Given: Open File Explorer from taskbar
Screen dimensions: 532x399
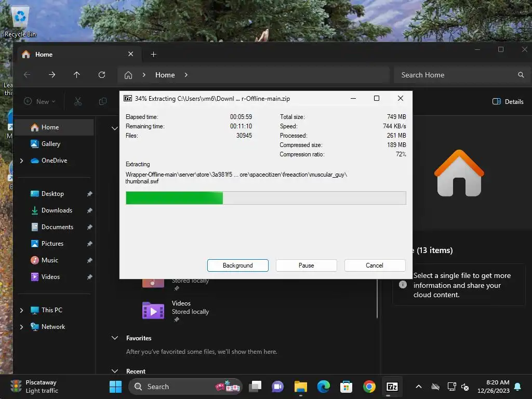Looking at the screenshot, I should pos(301,387).
